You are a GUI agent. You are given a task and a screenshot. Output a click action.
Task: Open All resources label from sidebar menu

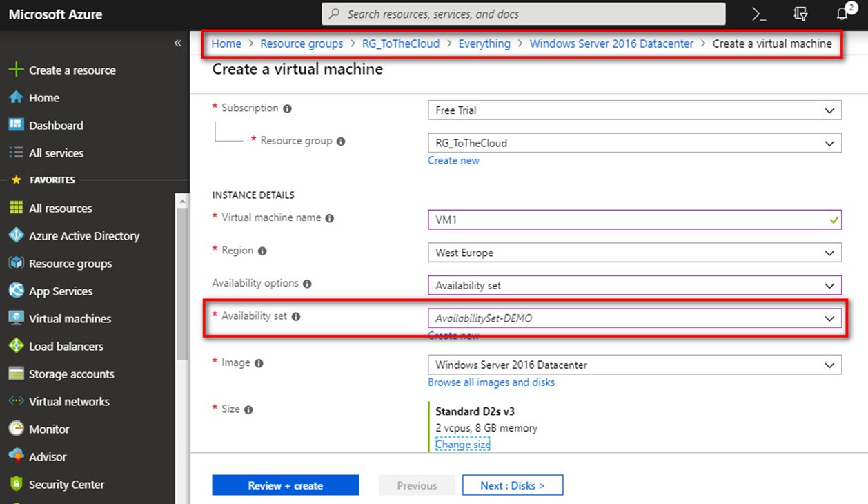point(61,209)
